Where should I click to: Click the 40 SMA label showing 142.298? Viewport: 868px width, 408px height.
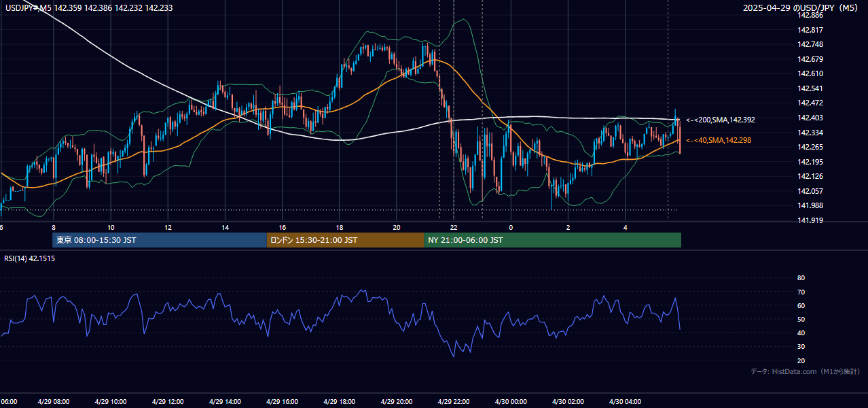coord(719,140)
